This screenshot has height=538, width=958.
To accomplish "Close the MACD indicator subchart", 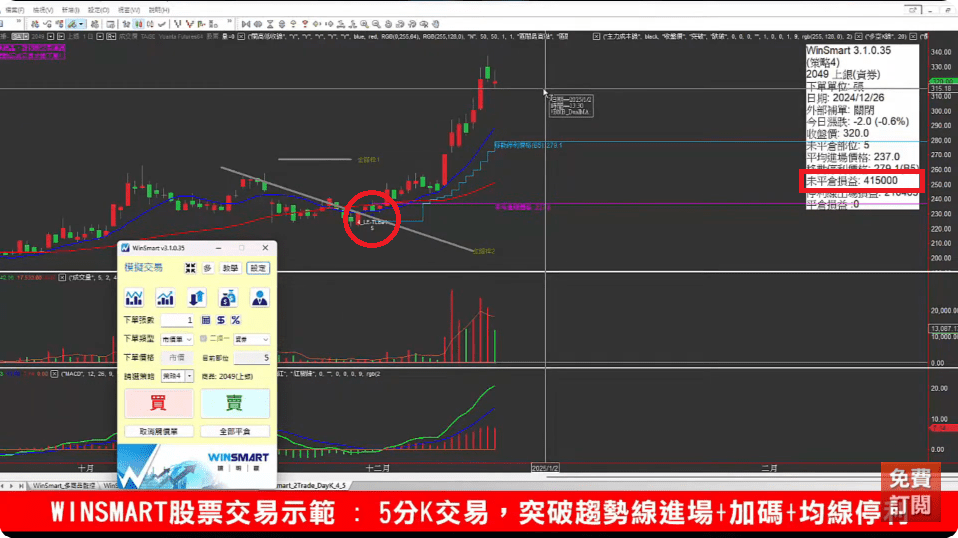I will click(54, 373).
